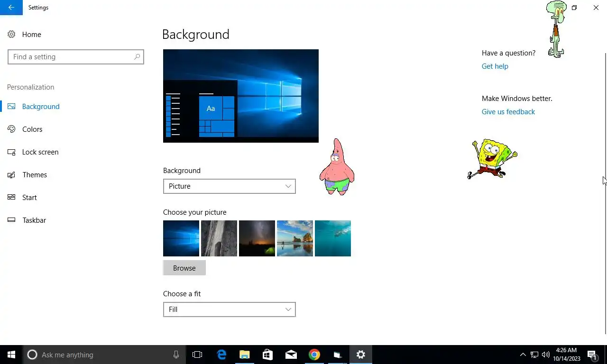Choose the night sky tent wallpaper thumbnail

[x=257, y=238]
